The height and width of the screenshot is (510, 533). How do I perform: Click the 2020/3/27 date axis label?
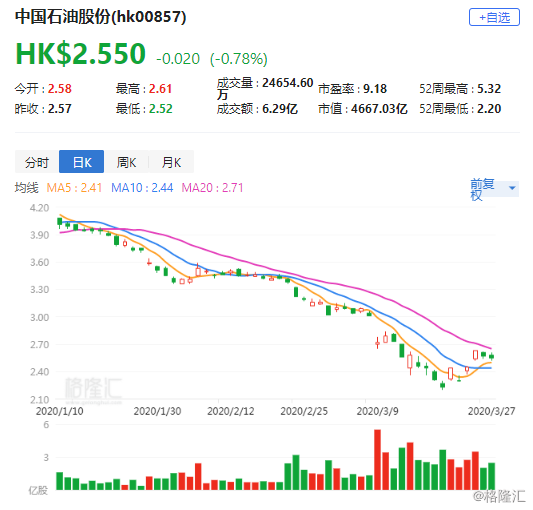(x=492, y=411)
